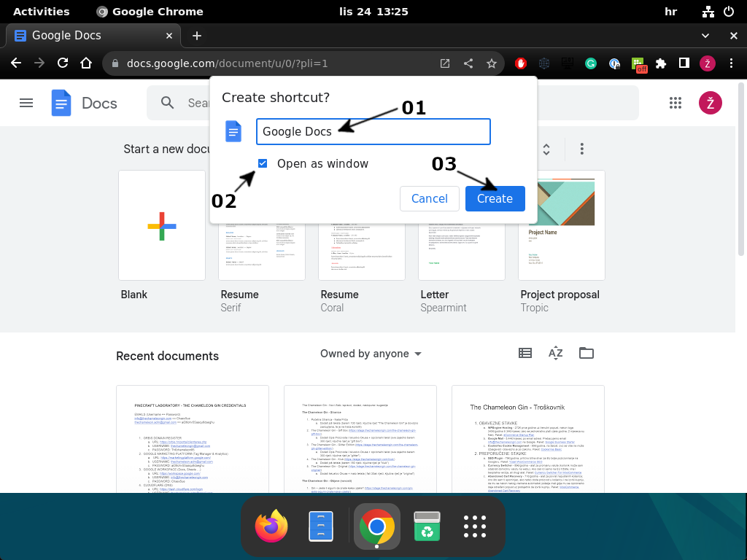Open the system power menu
This screenshot has width=747, height=560.
coord(729,12)
